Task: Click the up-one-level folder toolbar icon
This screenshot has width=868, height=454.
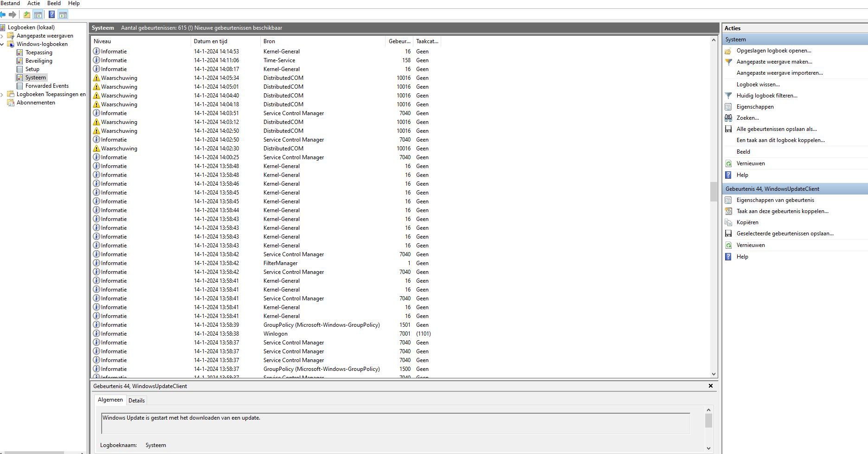Action: (27, 14)
